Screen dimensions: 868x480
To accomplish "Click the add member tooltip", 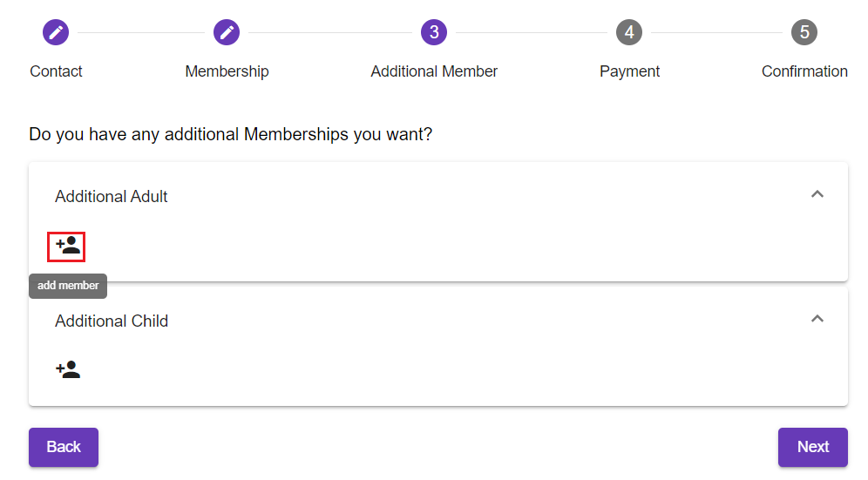I will (68, 286).
